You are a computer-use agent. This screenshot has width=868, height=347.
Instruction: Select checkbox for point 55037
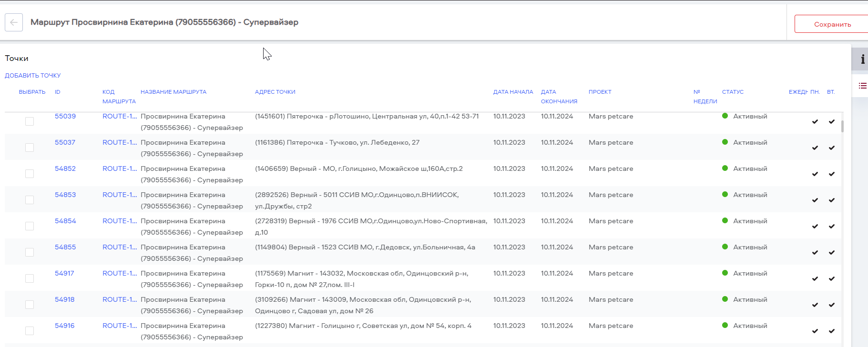click(x=30, y=148)
